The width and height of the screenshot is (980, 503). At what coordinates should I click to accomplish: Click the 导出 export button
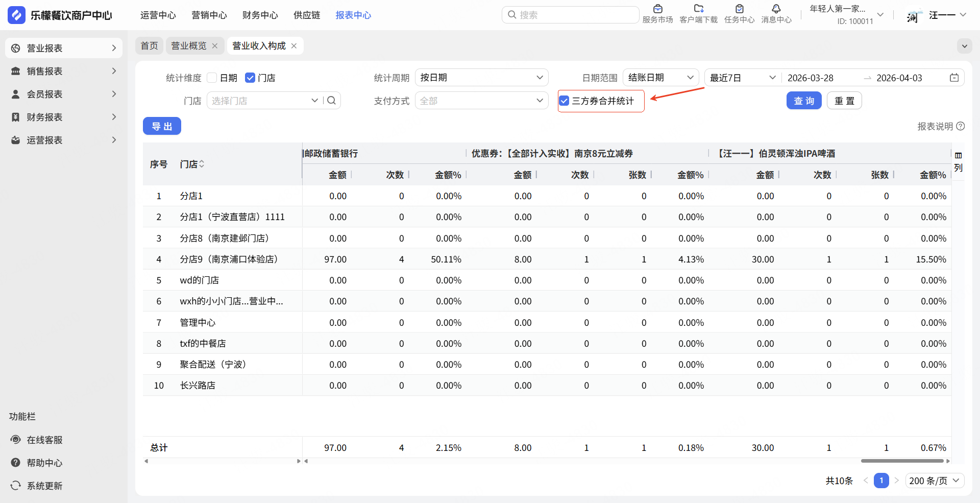pyautogui.click(x=162, y=126)
